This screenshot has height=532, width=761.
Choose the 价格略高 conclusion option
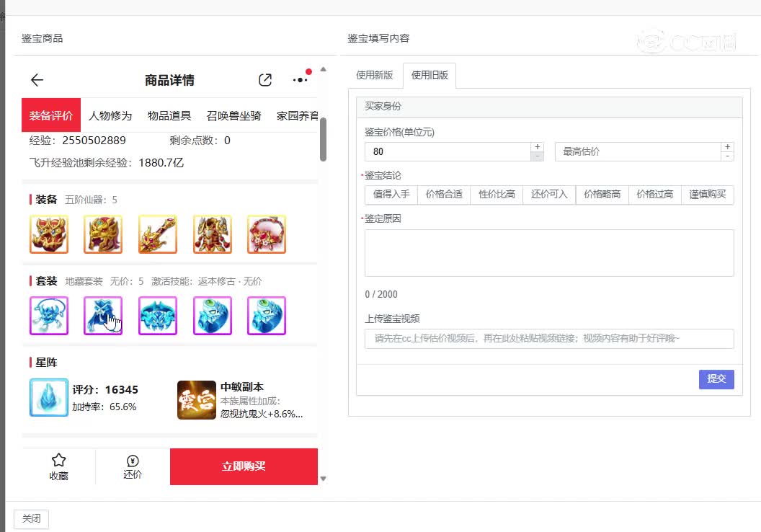(602, 195)
